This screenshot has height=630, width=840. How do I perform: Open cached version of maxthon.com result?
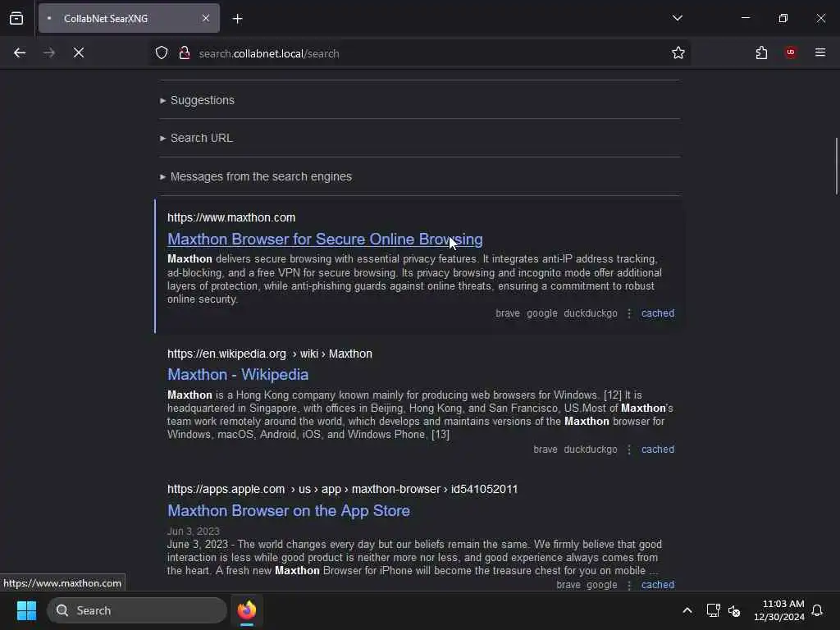pyautogui.click(x=658, y=313)
